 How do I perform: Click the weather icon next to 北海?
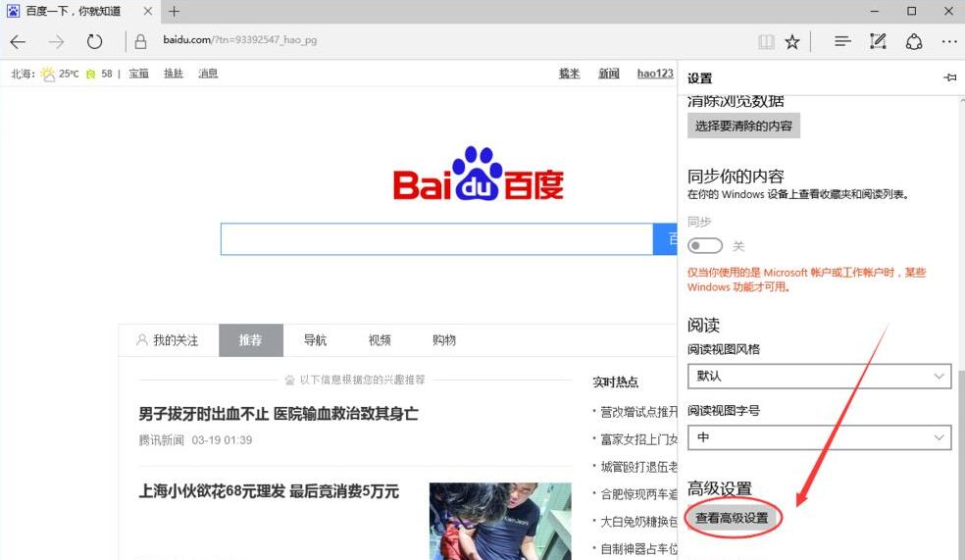[x=47, y=74]
